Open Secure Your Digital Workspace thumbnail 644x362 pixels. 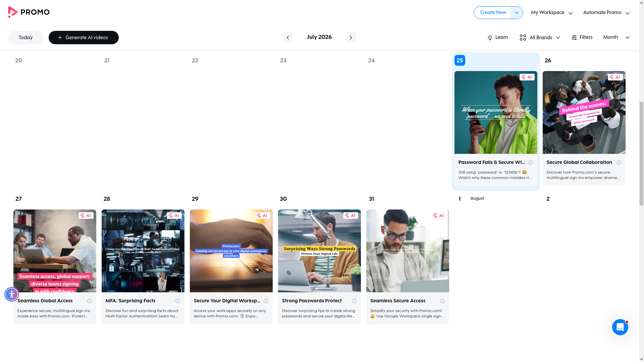[231, 251]
